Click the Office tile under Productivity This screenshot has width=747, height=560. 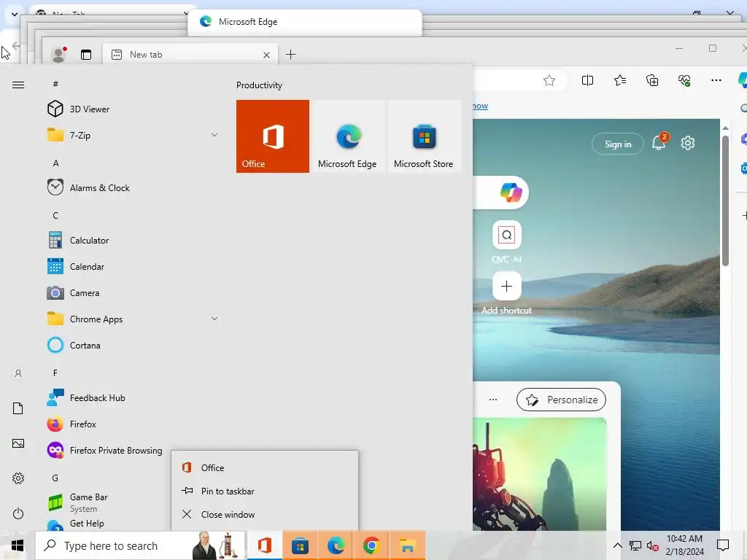(273, 136)
